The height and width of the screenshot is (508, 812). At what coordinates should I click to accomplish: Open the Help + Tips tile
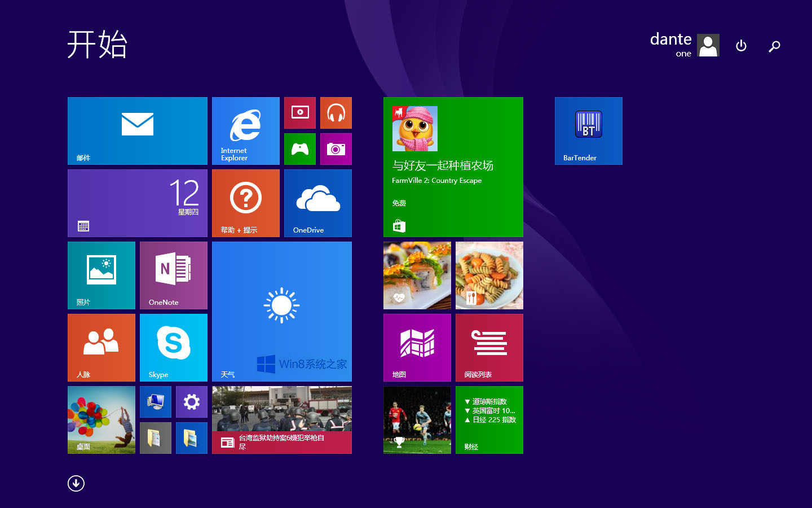246,203
